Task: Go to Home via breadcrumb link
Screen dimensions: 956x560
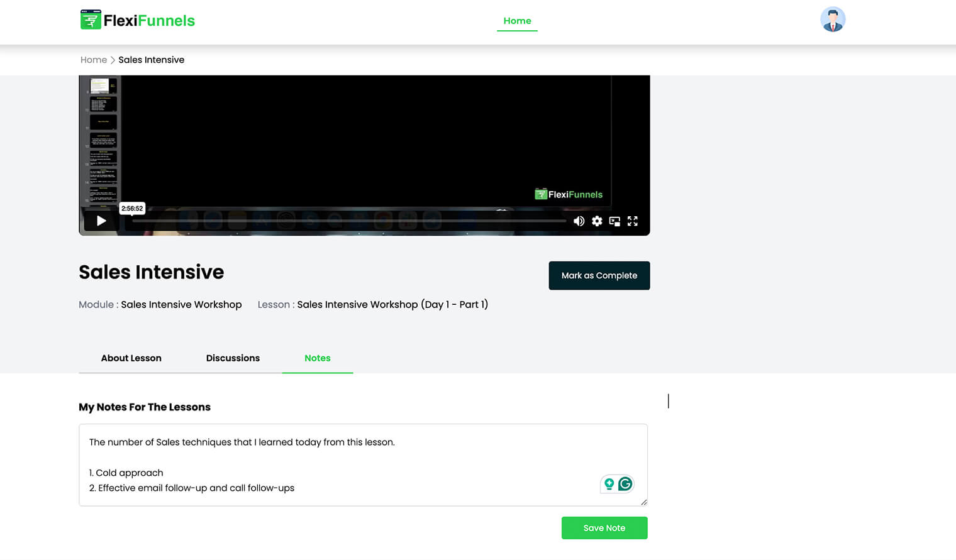Action: point(94,60)
